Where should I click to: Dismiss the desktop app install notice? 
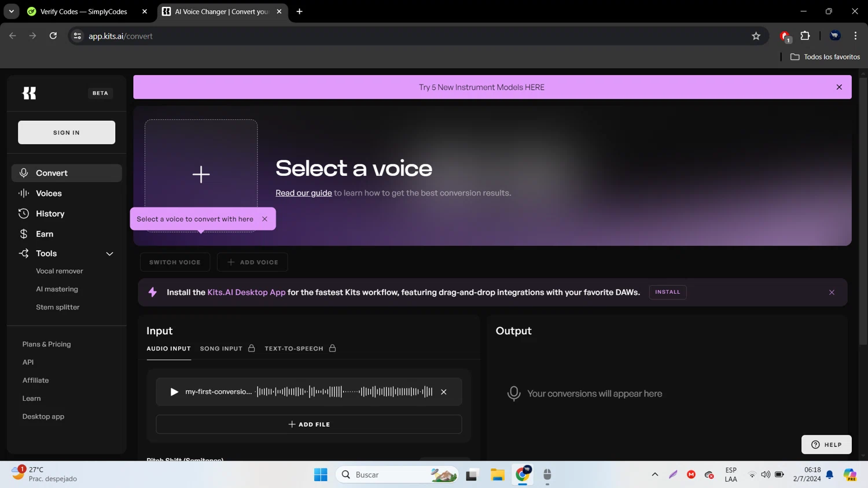pos(832,293)
